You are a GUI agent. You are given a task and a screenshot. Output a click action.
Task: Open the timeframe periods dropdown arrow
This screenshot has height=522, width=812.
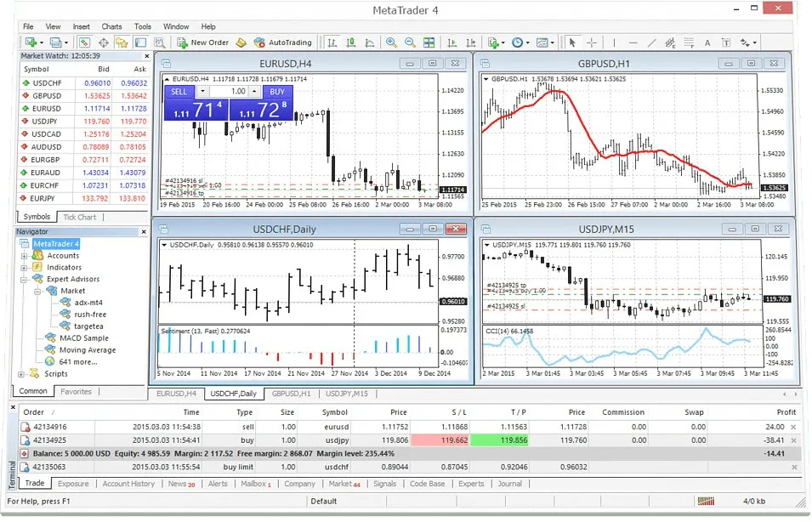pyautogui.click(x=528, y=43)
